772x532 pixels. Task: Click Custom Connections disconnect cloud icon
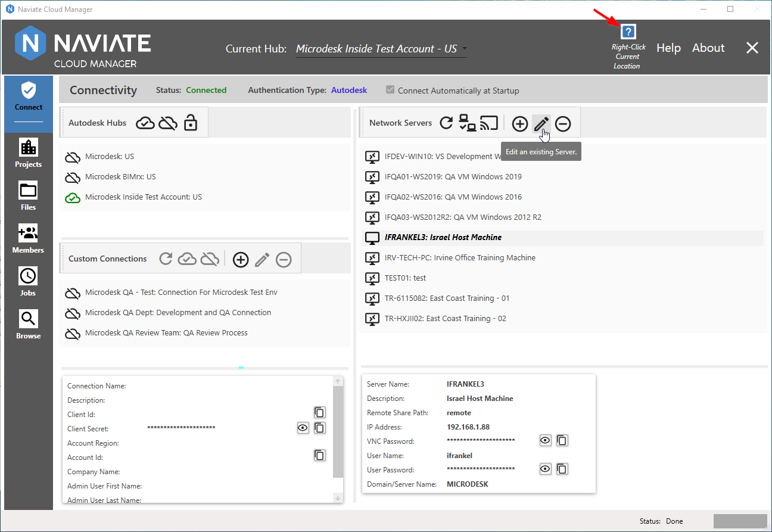(x=209, y=259)
